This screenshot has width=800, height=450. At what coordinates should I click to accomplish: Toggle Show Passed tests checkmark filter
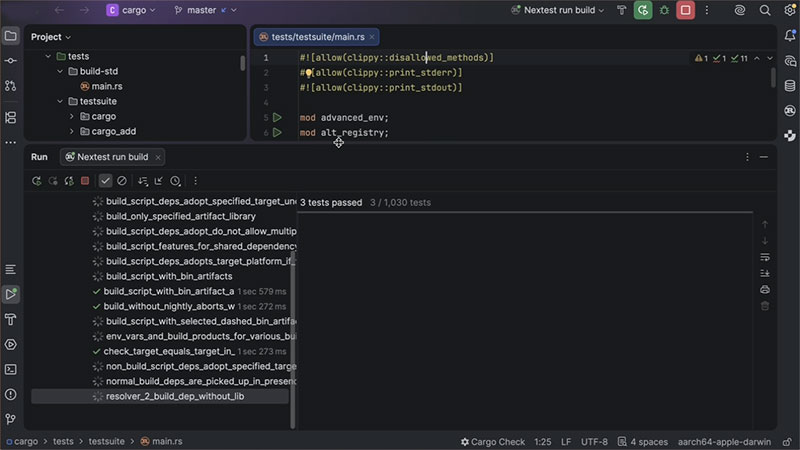(x=105, y=181)
